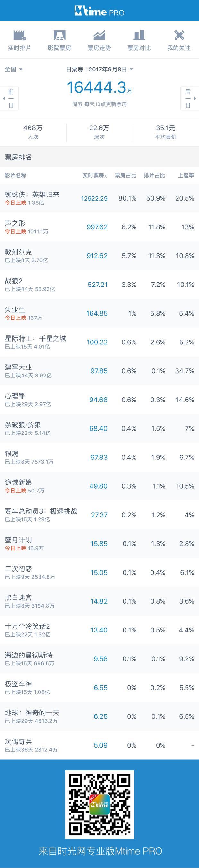The image size is (199, 868).
Task: Open the 我的关注 pin icon
Action: click(x=179, y=35)
